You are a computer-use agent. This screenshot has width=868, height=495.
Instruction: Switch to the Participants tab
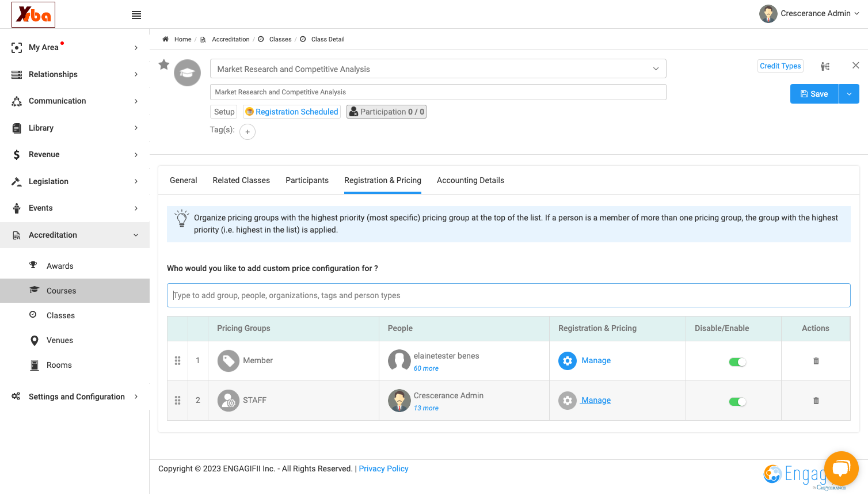(x=307, y=180)
